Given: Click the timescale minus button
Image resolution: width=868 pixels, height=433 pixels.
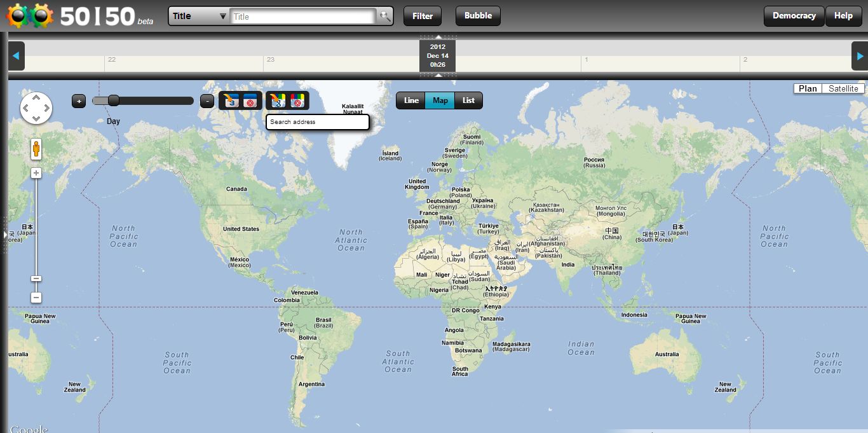Looking at the screenshot, I should (x=207, y=101).
